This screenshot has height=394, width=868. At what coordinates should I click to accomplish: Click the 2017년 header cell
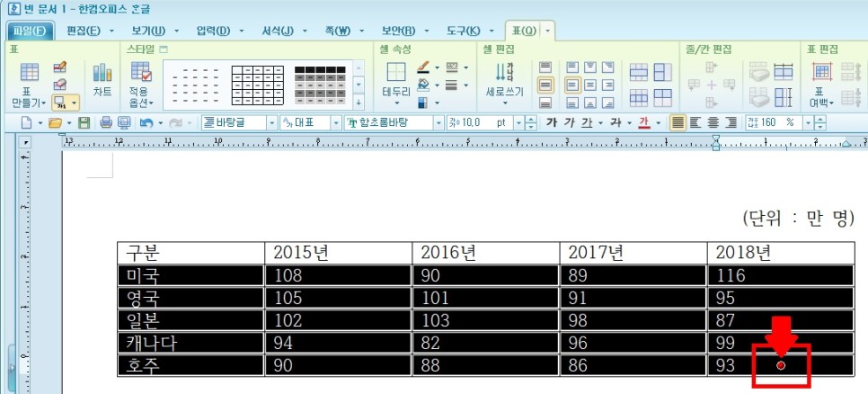pos(633,254)
